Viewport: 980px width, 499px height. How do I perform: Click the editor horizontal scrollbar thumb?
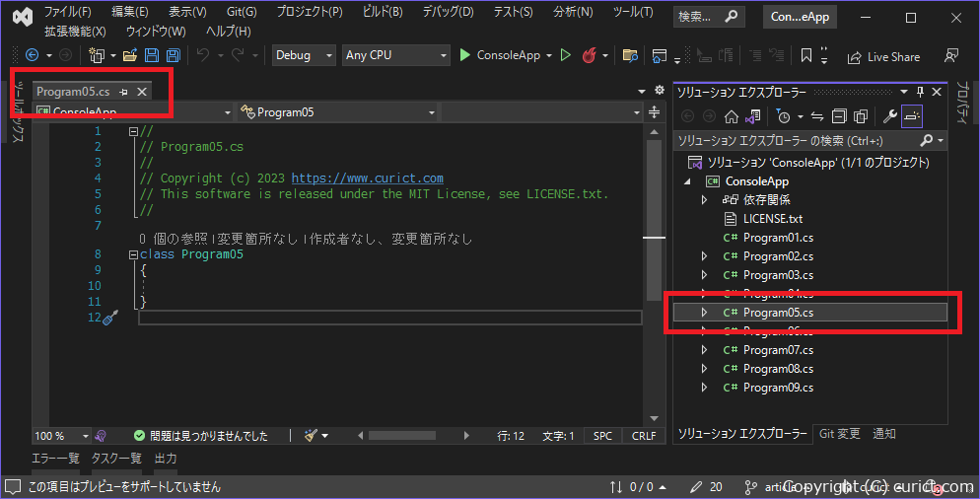point(402,435)
